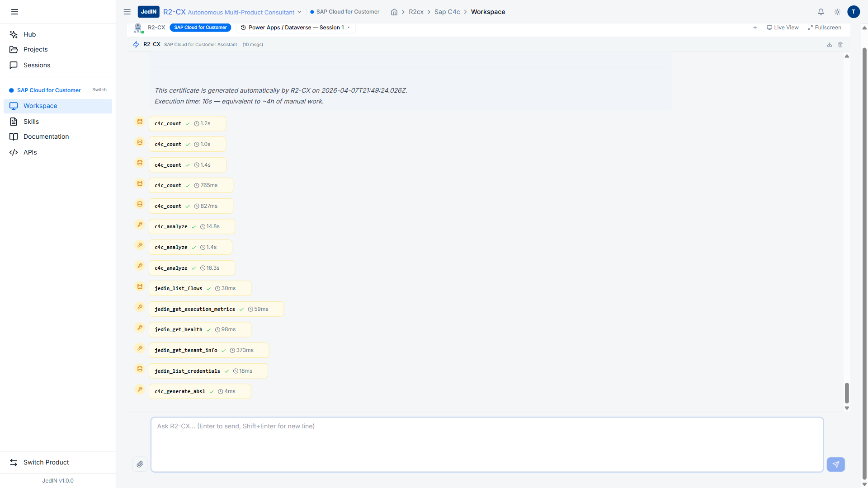The image size is (868, 488).
Task: Click the home icon in breadcrumb
Action: pos(394,12)
